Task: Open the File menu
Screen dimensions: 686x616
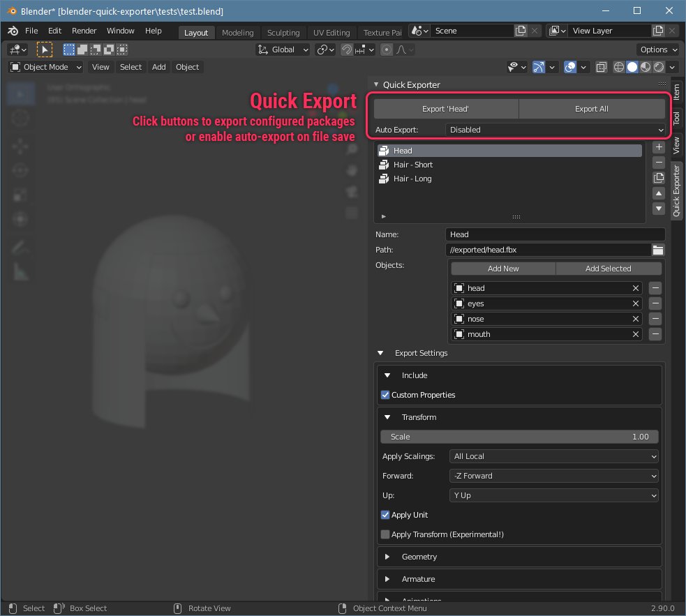Action: pyautogui.click(x=31, y=31)
